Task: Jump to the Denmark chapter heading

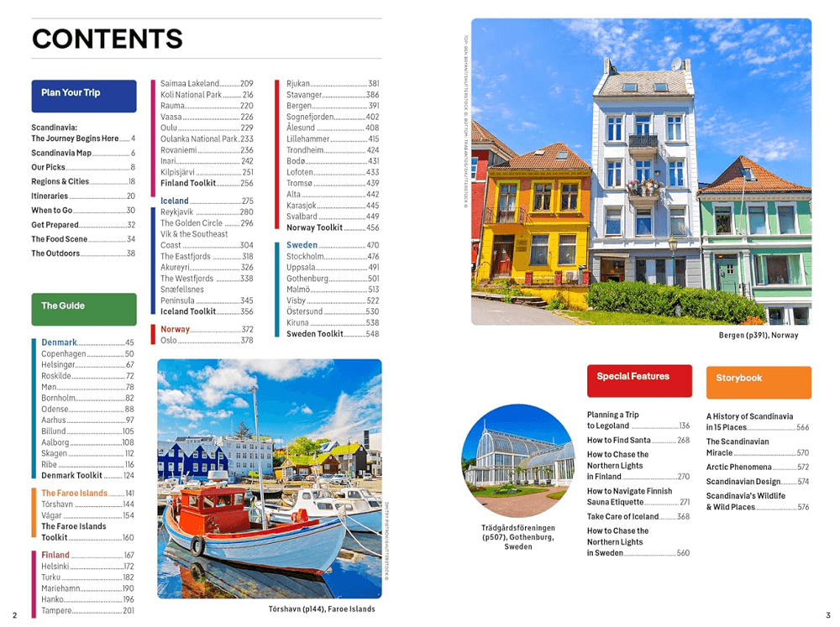Action: pos(59,342)
